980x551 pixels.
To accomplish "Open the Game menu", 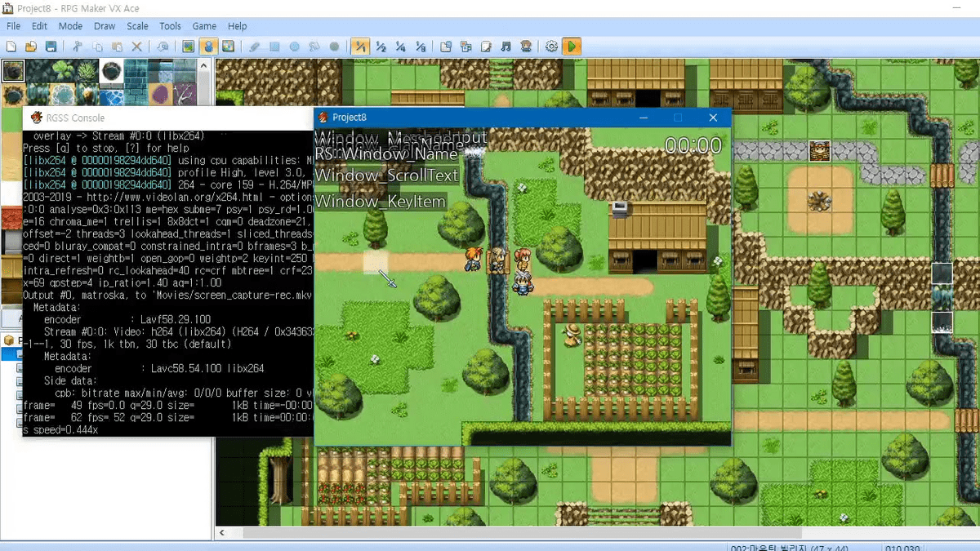I will coord(204,26).
